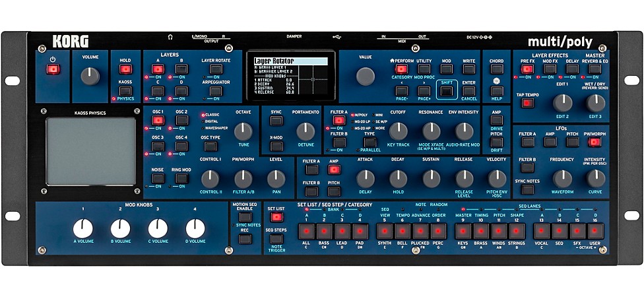The width and height of the screenshot is (644, 297).
Task: Enable Layer B button
Action: pyautogui.click(x=181, y=69)
